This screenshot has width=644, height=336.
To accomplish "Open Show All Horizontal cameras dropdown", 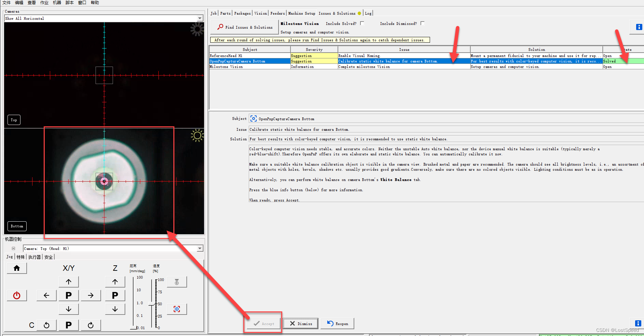I will (104, 18).
